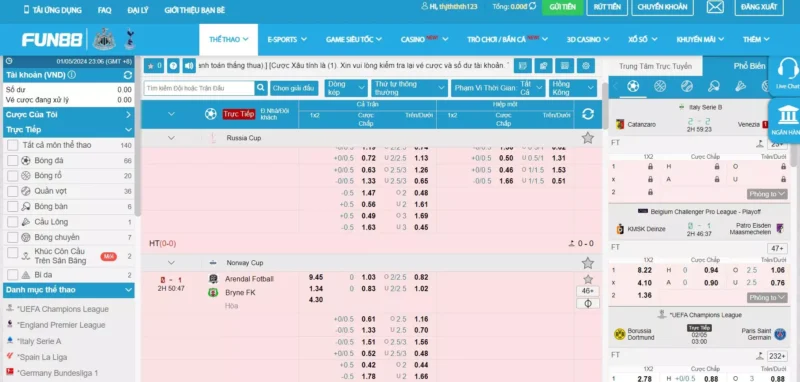Favorite the Arendal Fotball match star
The height and width of the screenshot is (382, 800).
[588, 279]
